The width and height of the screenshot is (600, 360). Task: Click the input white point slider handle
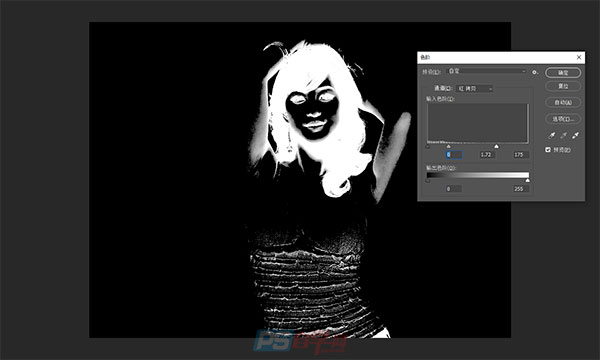496,146
